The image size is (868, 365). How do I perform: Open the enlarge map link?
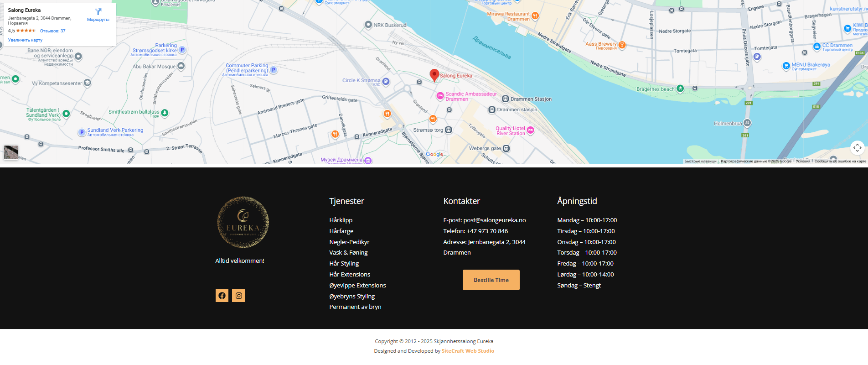(x=25, y=40)
